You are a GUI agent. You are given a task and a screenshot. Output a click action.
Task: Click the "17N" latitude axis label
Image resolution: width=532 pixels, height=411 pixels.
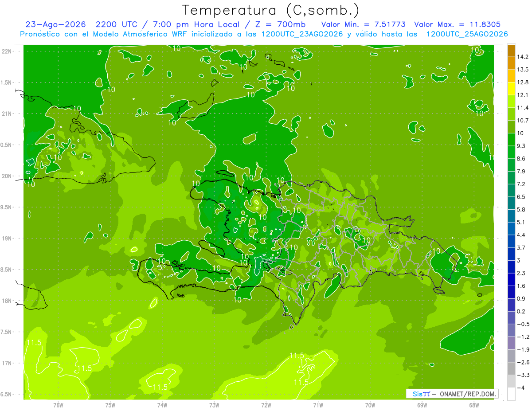[7, 363]
